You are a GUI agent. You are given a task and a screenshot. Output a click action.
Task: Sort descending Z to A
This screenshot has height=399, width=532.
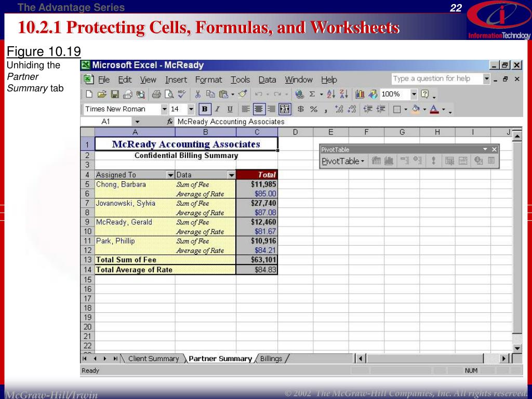coord(344,95)
